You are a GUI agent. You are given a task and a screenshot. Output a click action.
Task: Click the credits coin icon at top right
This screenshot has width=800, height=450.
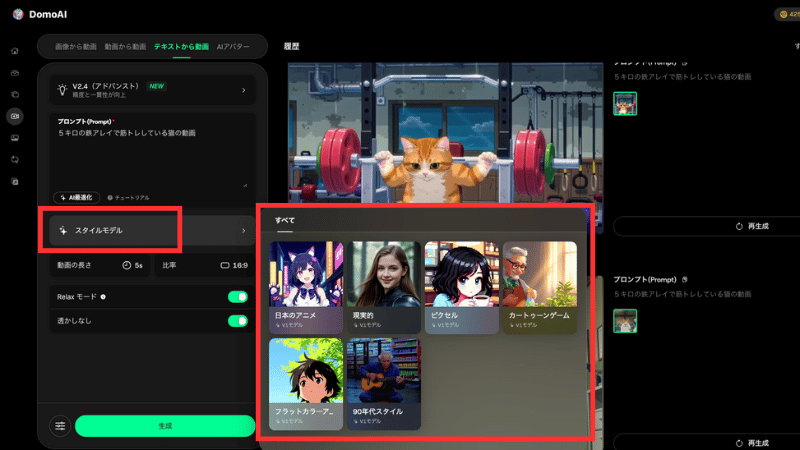tap(782, 14)
